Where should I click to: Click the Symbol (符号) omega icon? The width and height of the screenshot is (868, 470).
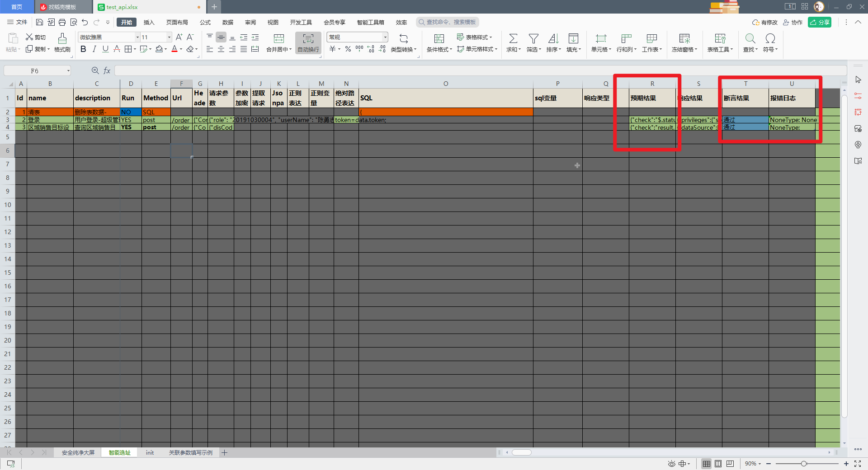pyautogui.click(x=770, y=38)
